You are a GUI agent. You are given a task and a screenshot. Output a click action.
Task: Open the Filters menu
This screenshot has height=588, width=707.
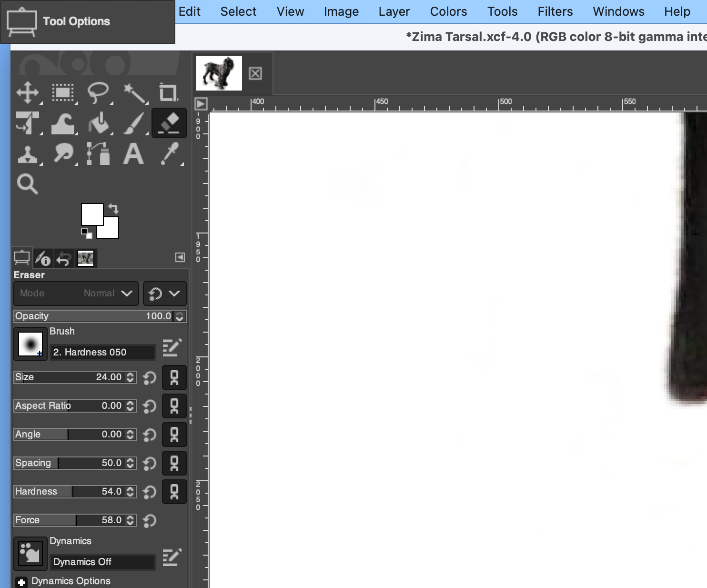coord(555,11)
